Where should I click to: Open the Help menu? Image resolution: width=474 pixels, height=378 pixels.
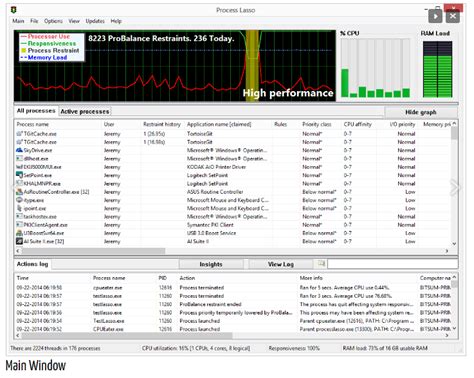click(x=116, y=21)
